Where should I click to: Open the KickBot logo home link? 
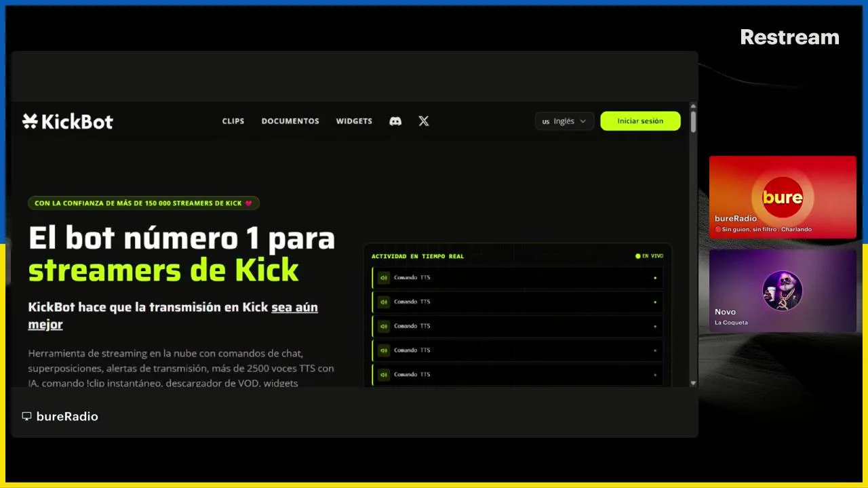click(68, 121)
